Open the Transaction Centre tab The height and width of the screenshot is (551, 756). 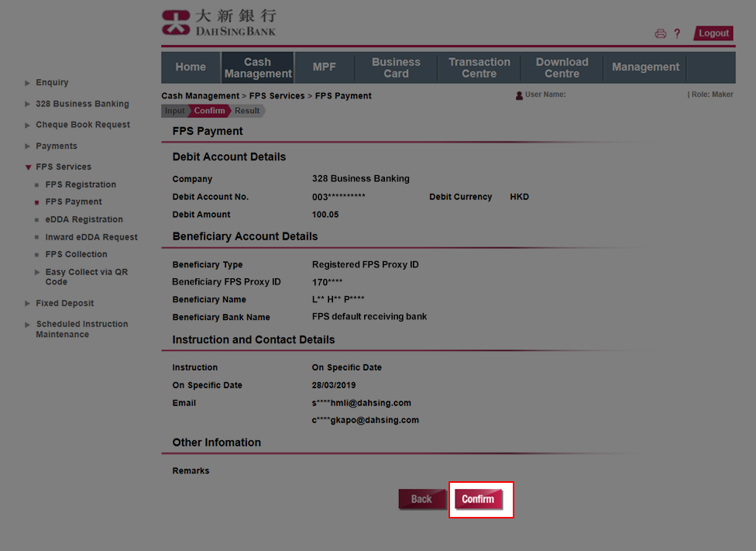479,67
